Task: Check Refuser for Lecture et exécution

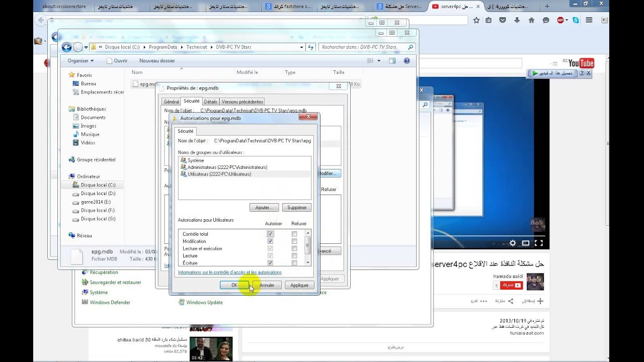Action: tap(294, 248)
